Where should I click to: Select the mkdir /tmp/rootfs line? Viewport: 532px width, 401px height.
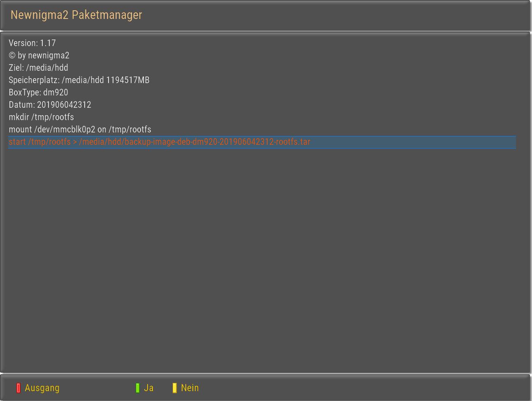click(x=41, y=117)
